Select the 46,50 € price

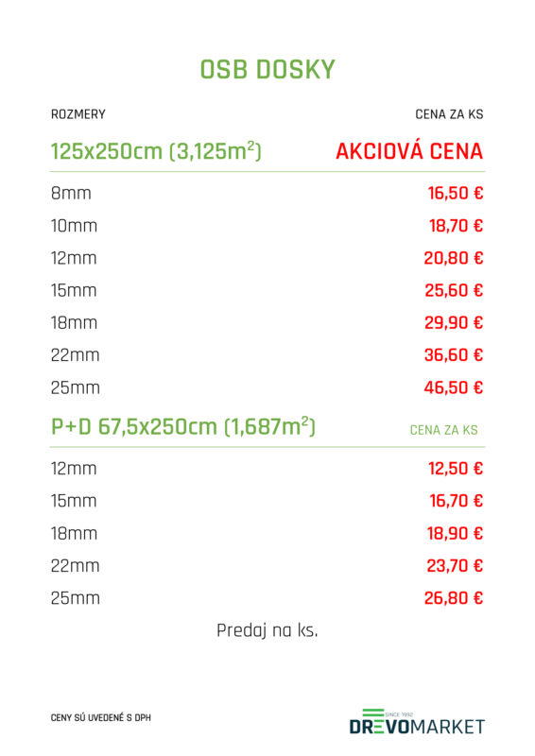[x=454, y=387]
